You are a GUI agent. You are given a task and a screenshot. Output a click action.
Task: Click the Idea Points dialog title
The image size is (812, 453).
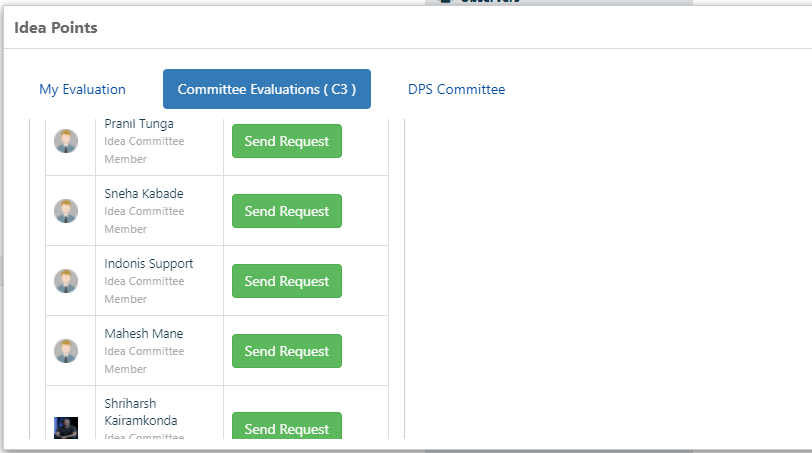[x=56, y=27]
